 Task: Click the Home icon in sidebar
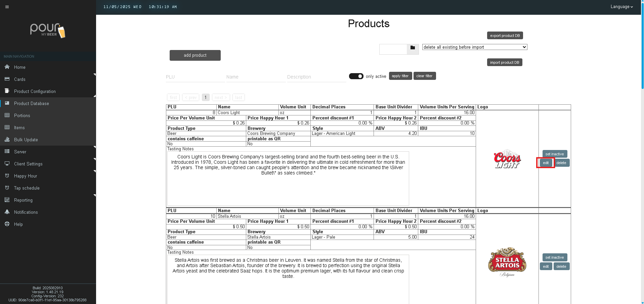point(7,67)
